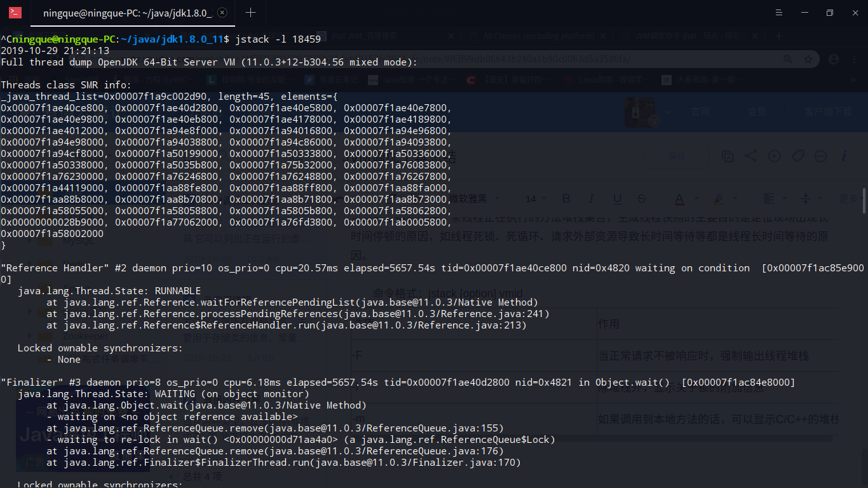Click the terminal app icon in title bar
Image resolution: width=868 pixels, height=488 pixels.
[15, 13]
